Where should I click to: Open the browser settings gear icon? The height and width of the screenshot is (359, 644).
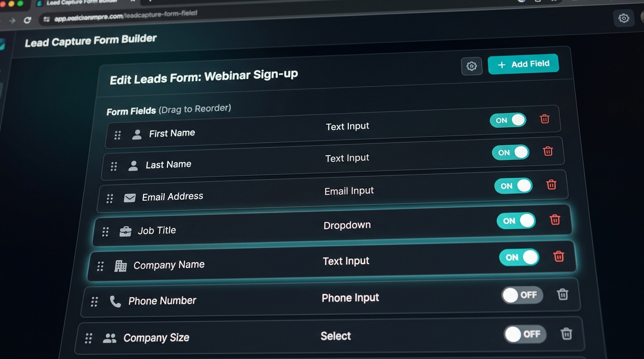point(624,18)
